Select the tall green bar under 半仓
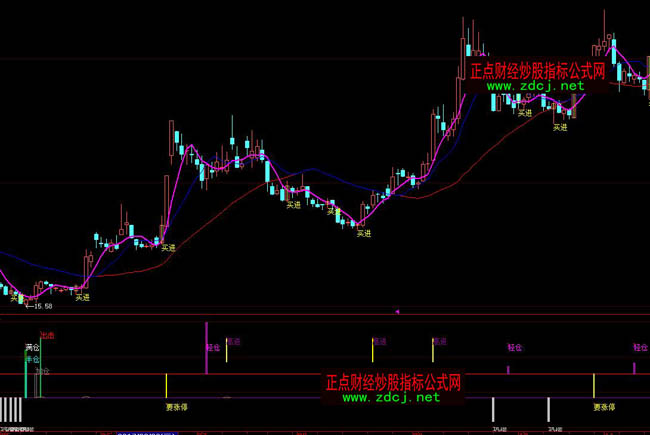This screenshot has width=650, height=435. [25, 376]
